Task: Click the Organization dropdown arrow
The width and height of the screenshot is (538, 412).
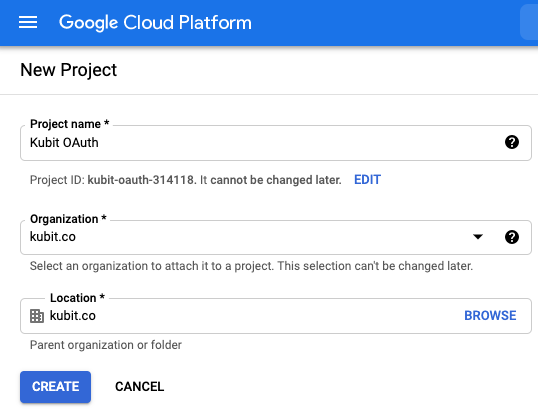Action: (478, 237)
